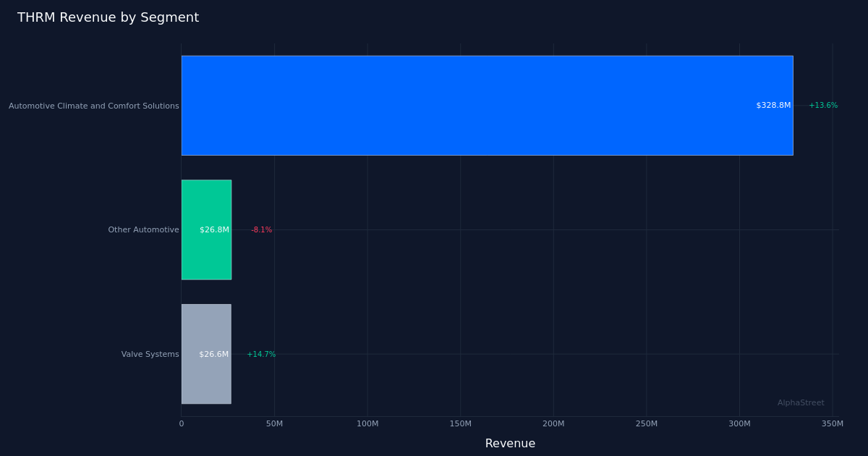Click the 250M tick on the x-axis
868x456 pixels.
[x=646, y=423]
